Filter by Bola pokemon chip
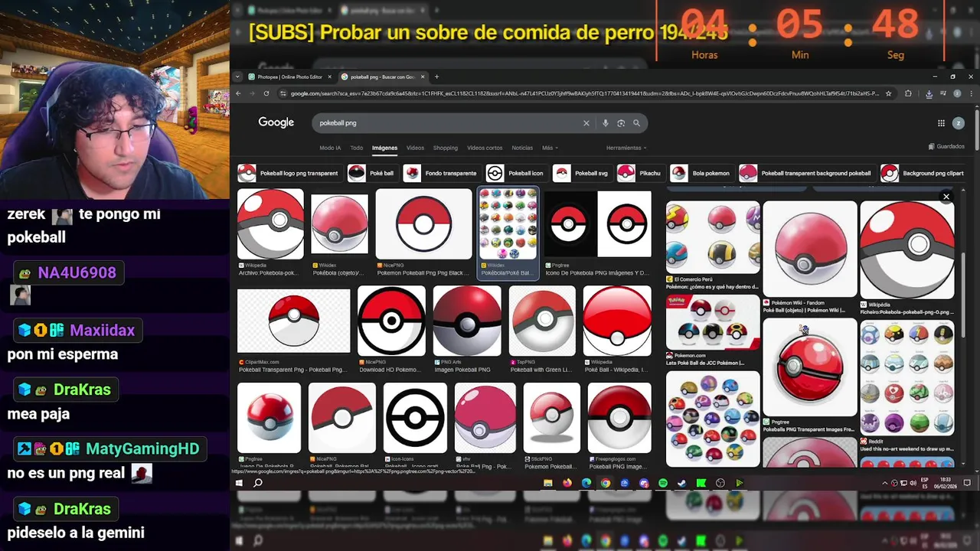This screenshot has height=551, width=980. click(701, 173)
